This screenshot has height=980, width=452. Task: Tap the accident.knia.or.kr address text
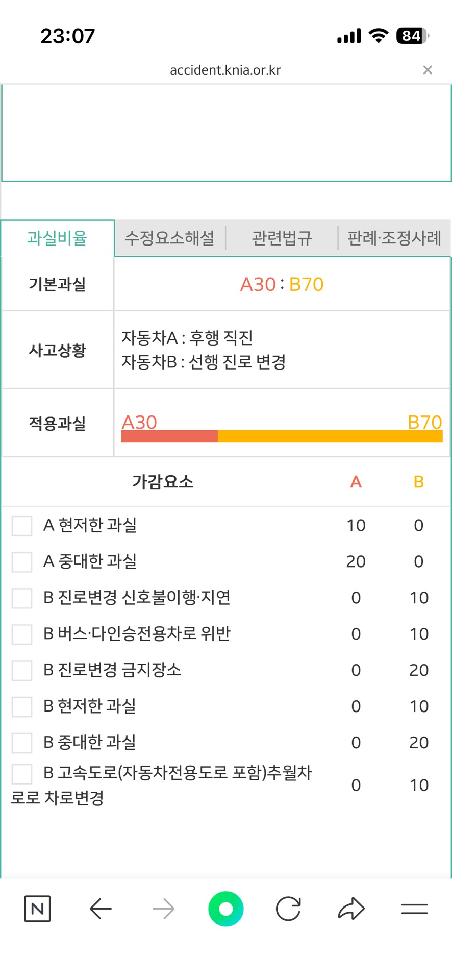pos(225,70)
